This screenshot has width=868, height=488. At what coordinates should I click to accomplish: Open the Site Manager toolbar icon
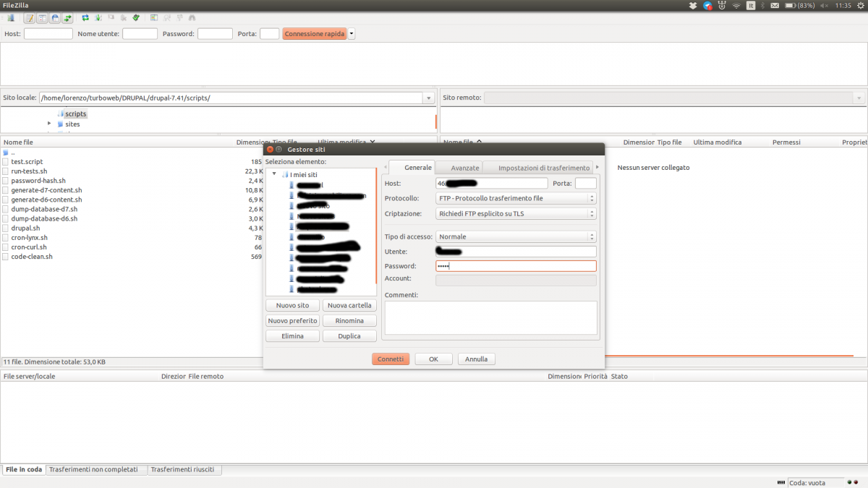tap(10, 17)
